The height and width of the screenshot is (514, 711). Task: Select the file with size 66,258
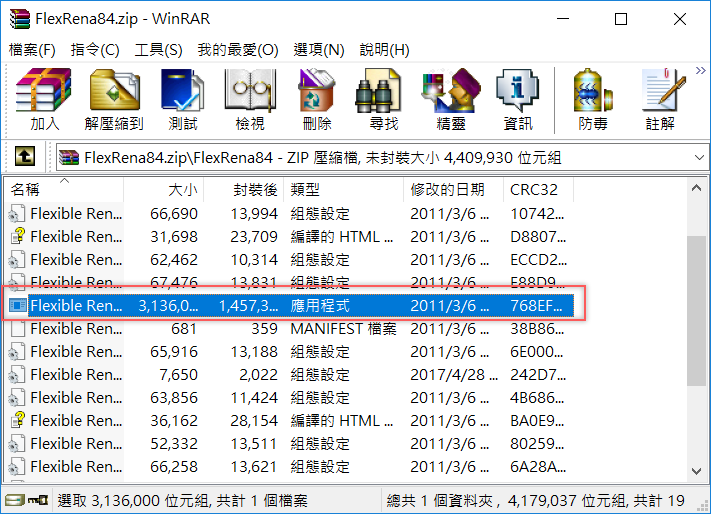coord(290,466)
